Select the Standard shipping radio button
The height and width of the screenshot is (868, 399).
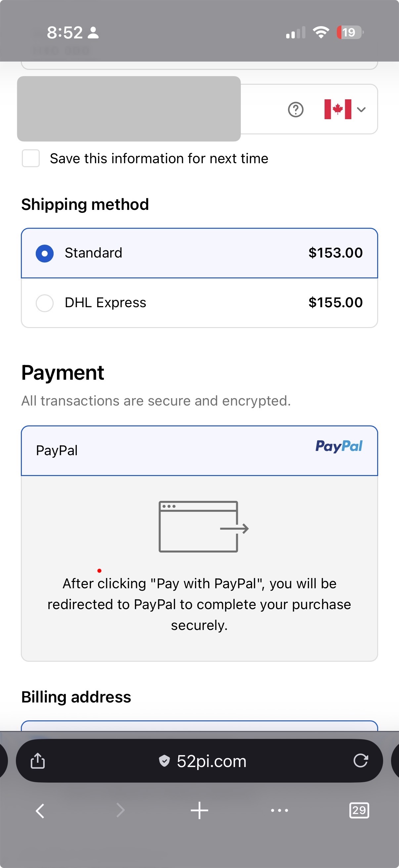pos(44,253)
